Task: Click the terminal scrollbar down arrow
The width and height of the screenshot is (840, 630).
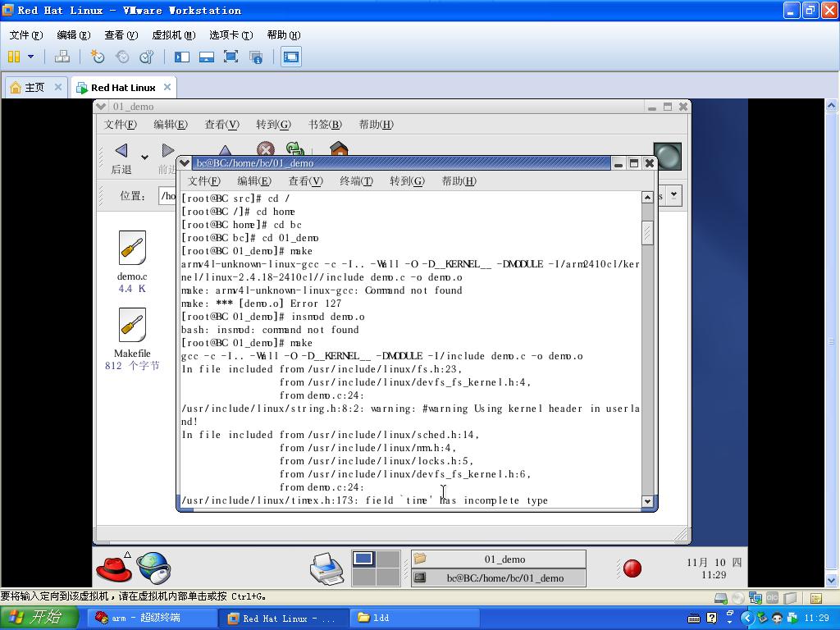Action: pyautogui.click(x=647, y=501)
